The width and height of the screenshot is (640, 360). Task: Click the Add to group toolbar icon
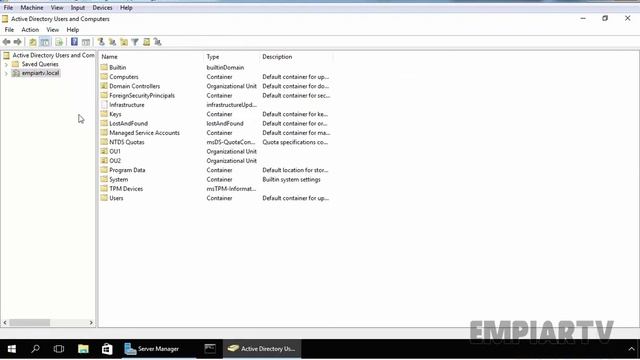[158, 42]
